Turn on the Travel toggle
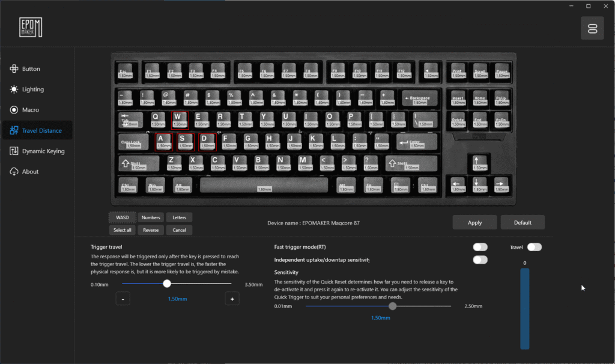The image size is (615, 364). tap(534, 247)
